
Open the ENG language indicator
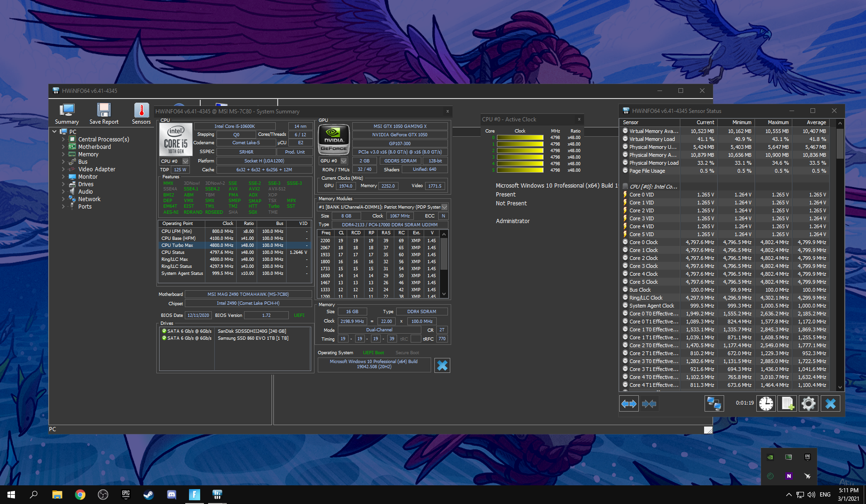click(825, 495)
